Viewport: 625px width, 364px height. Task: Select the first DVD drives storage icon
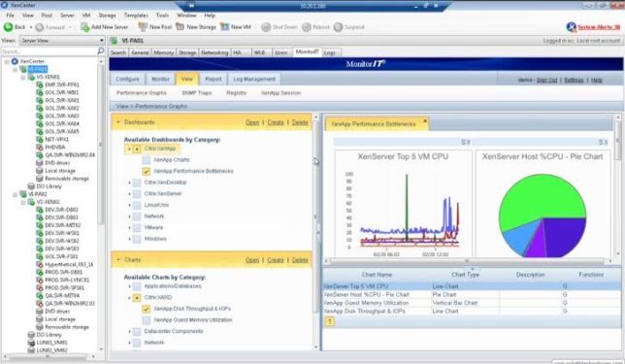[40, 163]
